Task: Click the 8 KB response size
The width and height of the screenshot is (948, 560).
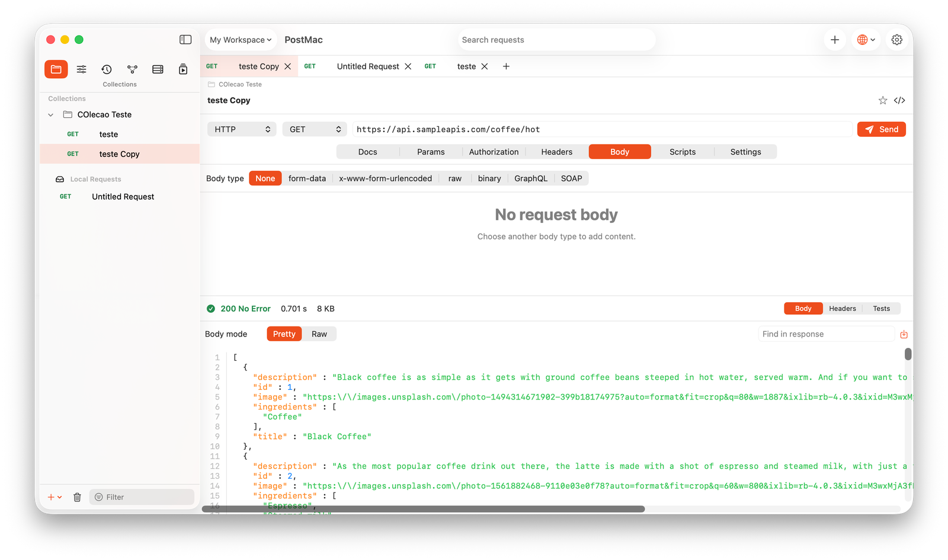Action: [x=326, y=309]
